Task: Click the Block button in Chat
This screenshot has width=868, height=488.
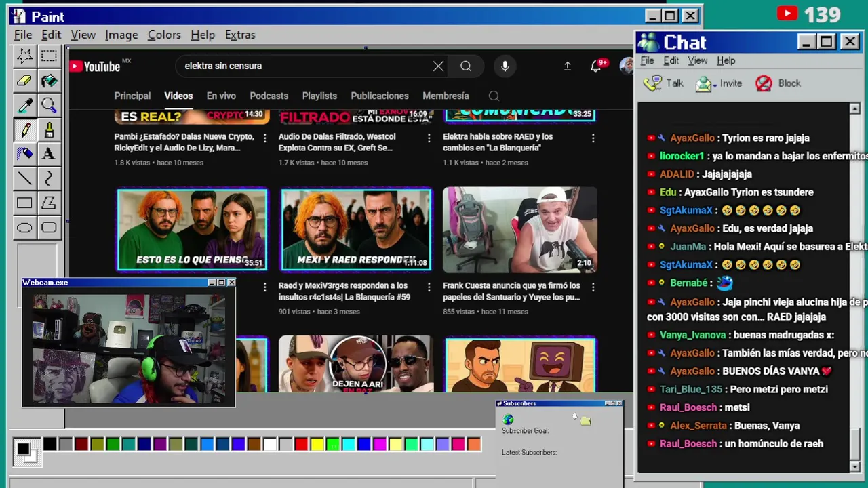Action: (x=778, y=83)
